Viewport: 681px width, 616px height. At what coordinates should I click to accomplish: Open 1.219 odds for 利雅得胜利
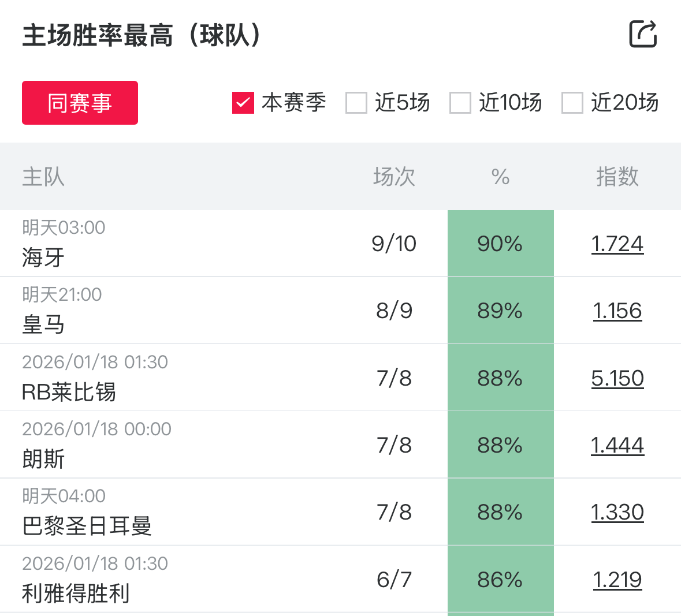[617, 580]
